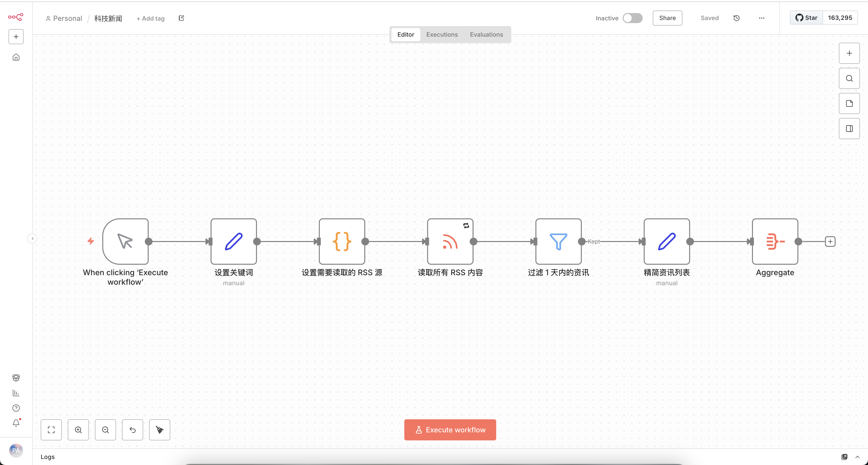Add node after Aggregate output plus

click(830, 241)
